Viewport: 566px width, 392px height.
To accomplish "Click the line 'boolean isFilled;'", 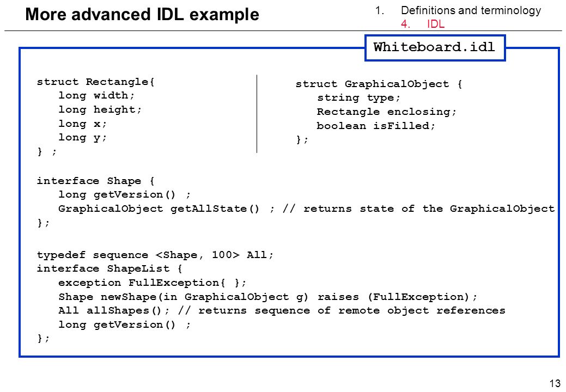I will pos(376,126).
